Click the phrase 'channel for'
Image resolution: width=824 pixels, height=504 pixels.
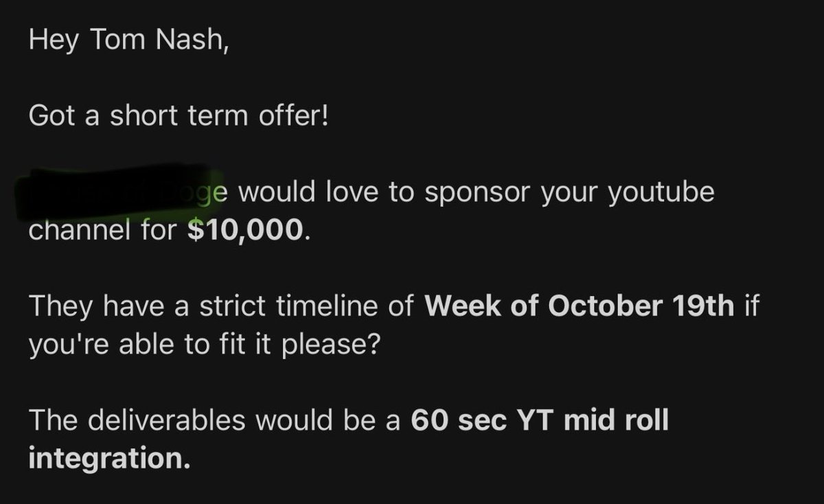103,231
